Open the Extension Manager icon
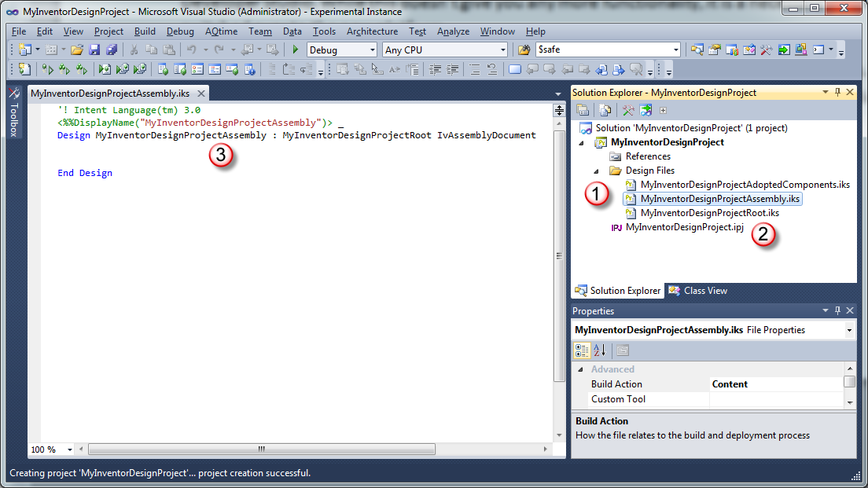The image size is (868, 488). point(800,50)
